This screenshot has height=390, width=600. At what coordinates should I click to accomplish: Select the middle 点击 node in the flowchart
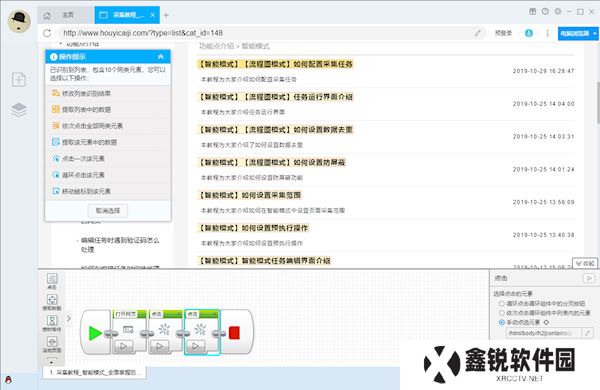pyautogui.click(x=165, y=331)
